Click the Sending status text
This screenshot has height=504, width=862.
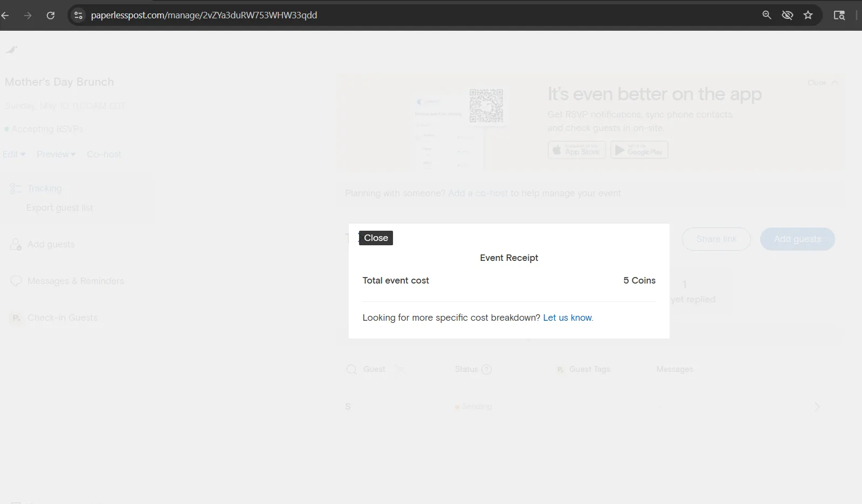(x=477, y=406)
